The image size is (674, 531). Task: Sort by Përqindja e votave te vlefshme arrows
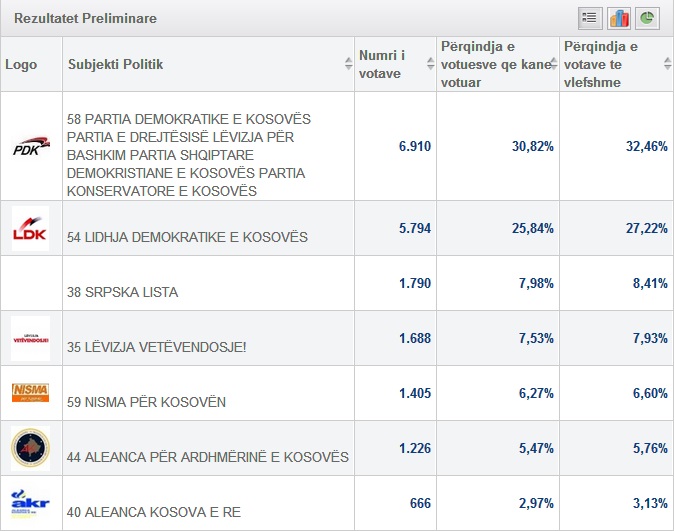pyautogui.click(x=666, y=64)
